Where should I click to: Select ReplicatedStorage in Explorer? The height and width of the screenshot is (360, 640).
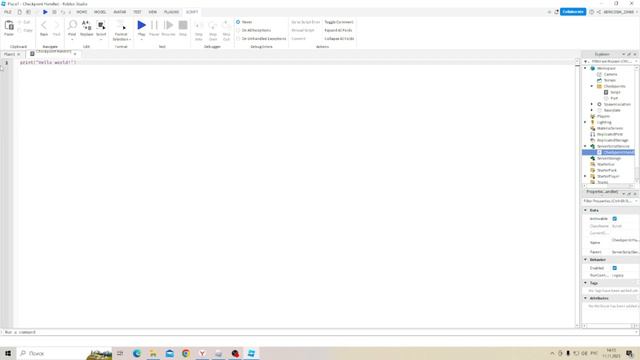point(612,140)
